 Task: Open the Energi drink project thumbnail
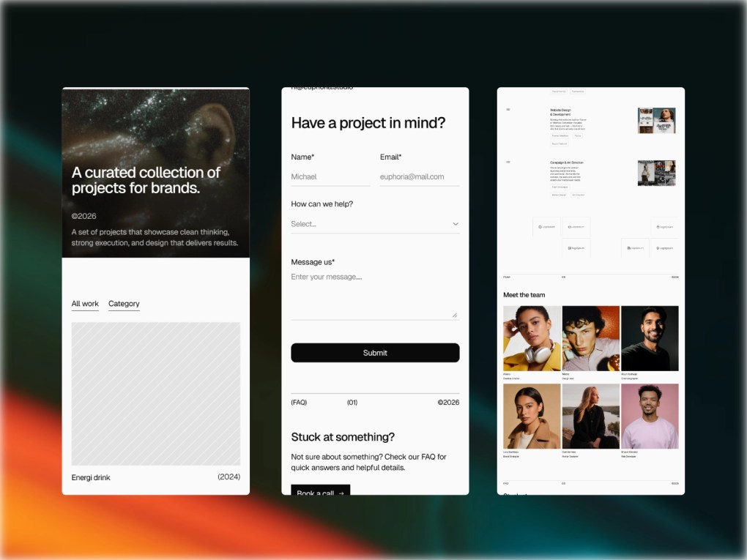[156, 394]
